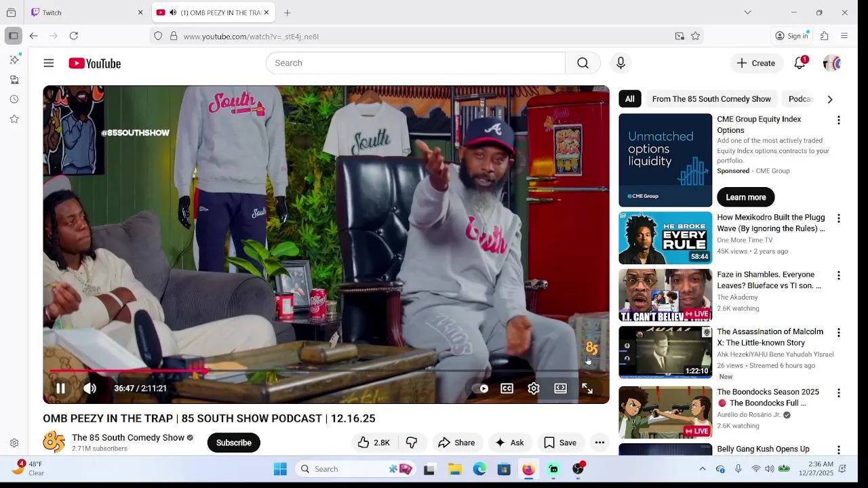This screenshot has width=868, height=488.
Task: Open The Boondocks Season 2025 title
Action: (x=768, y=397)
